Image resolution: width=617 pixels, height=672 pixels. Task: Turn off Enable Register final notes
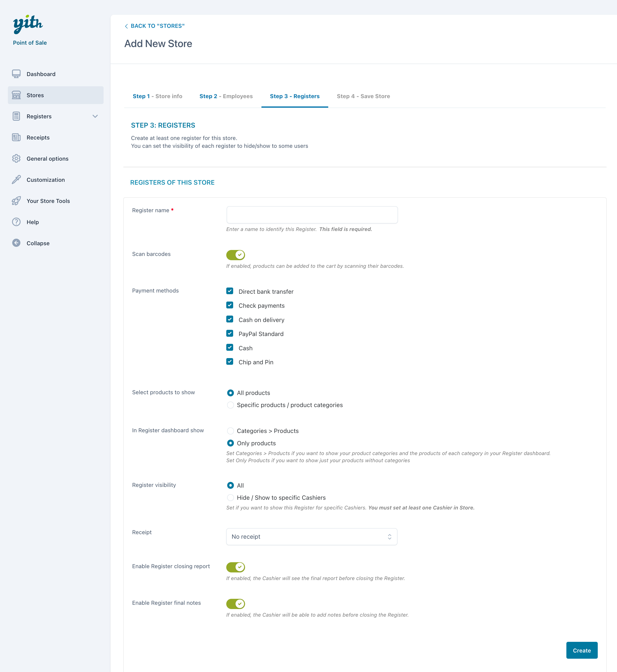coord(235,604)
